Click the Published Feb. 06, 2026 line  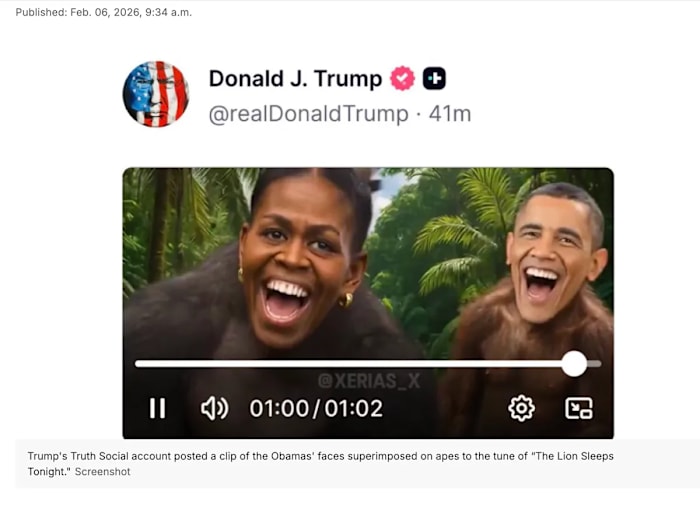(104, 13)
